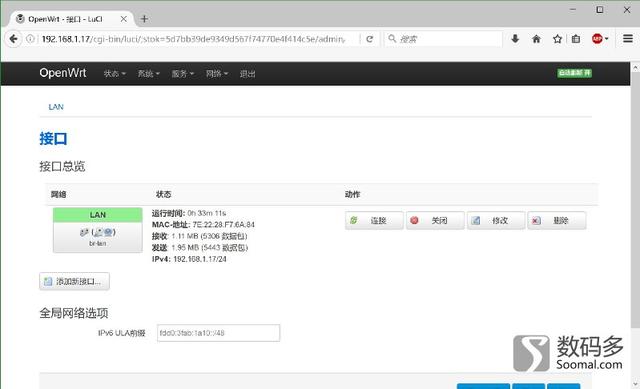Screen dimensions: 640x389
Task: Open the downloads arrow icon
Action: [x=515, y=39]
